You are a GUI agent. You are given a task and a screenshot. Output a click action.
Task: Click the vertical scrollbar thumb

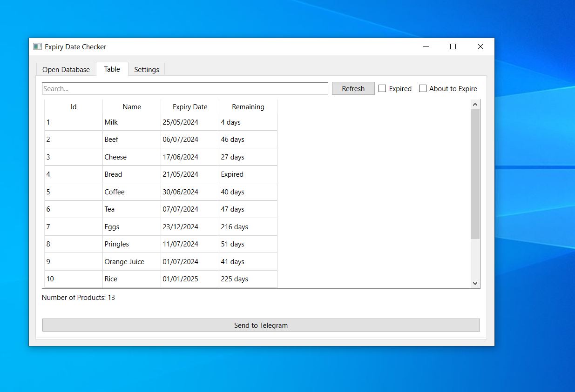pyautogui.click(x=475, y=174)
